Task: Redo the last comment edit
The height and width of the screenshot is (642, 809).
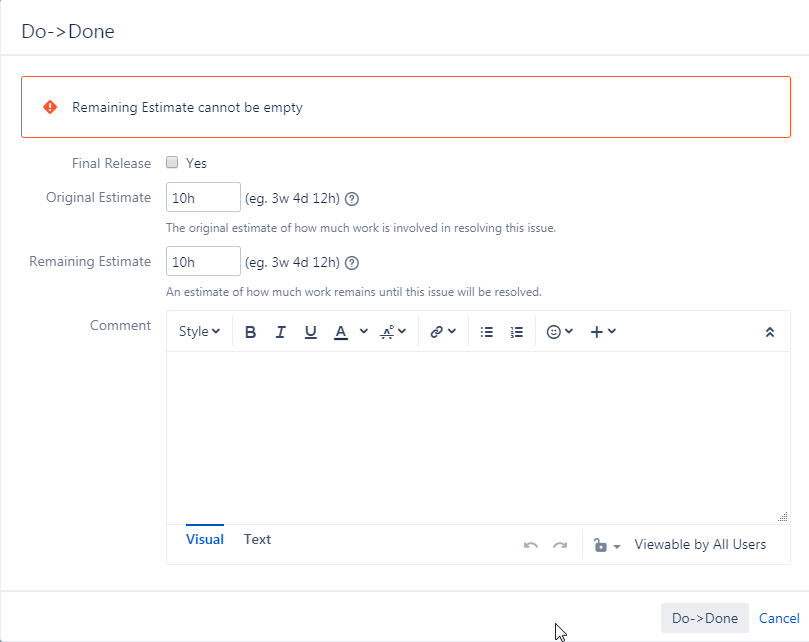Action: click(560, 545)
